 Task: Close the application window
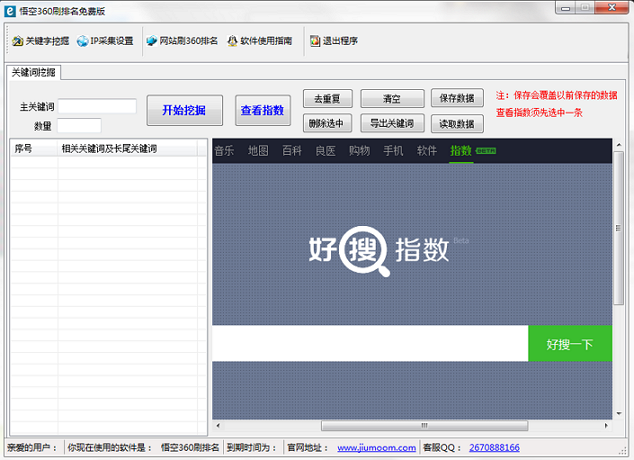tap(612, 8)
